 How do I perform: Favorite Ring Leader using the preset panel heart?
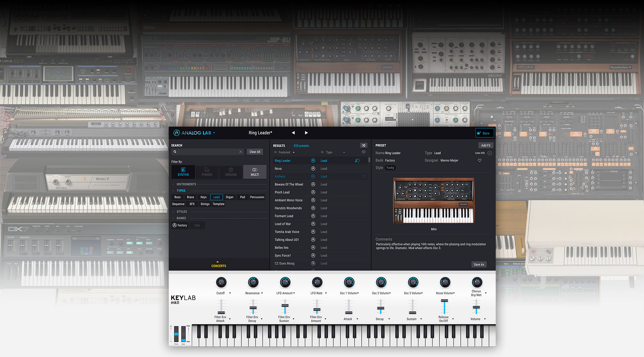479,160
